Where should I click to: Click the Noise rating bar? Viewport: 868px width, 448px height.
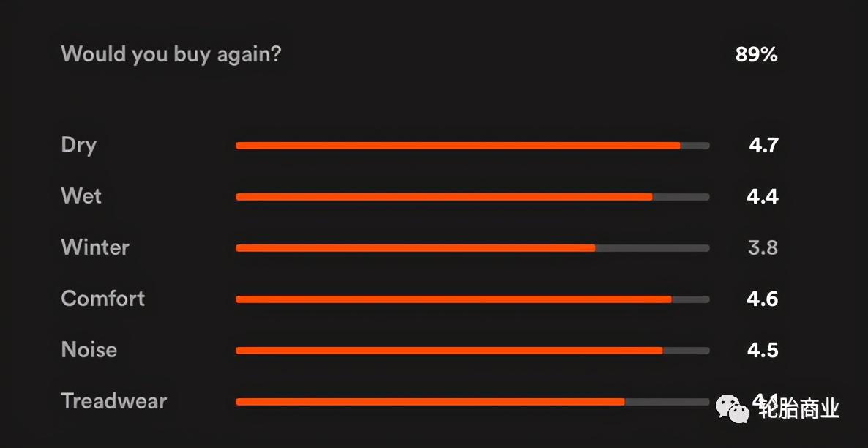(x=472, y=351)
